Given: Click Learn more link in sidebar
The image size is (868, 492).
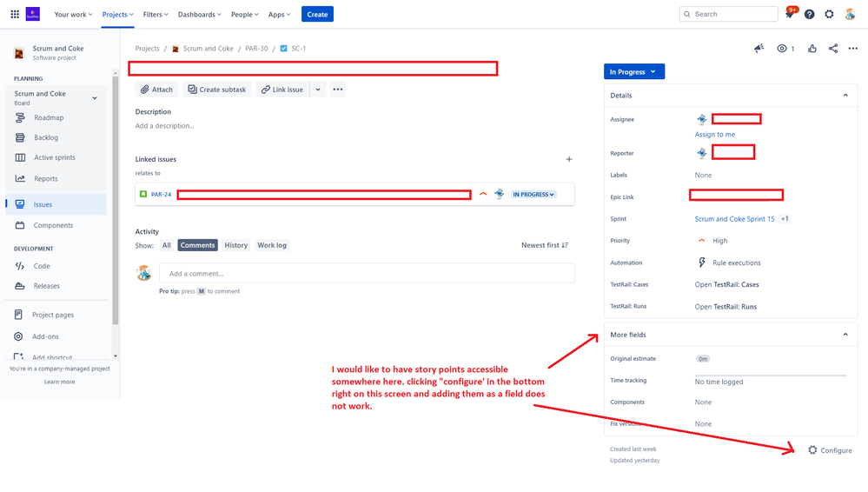Looking at the screenshot, I should pos(59,382).
